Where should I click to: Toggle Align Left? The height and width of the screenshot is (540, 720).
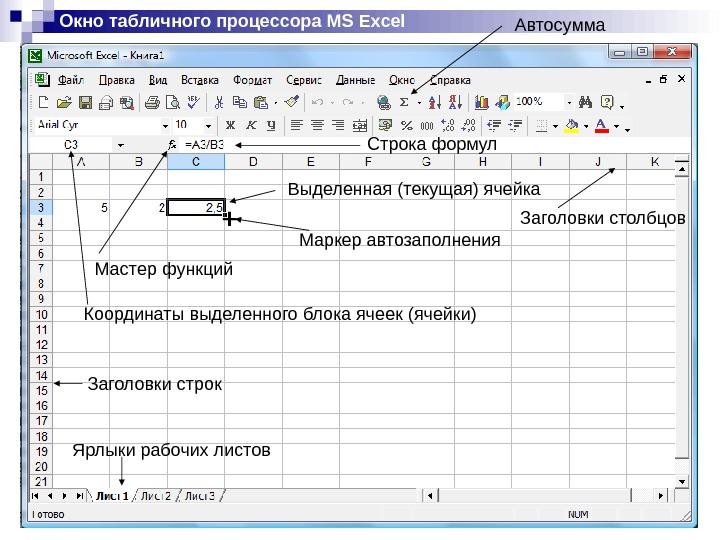[x=297, y=125]
